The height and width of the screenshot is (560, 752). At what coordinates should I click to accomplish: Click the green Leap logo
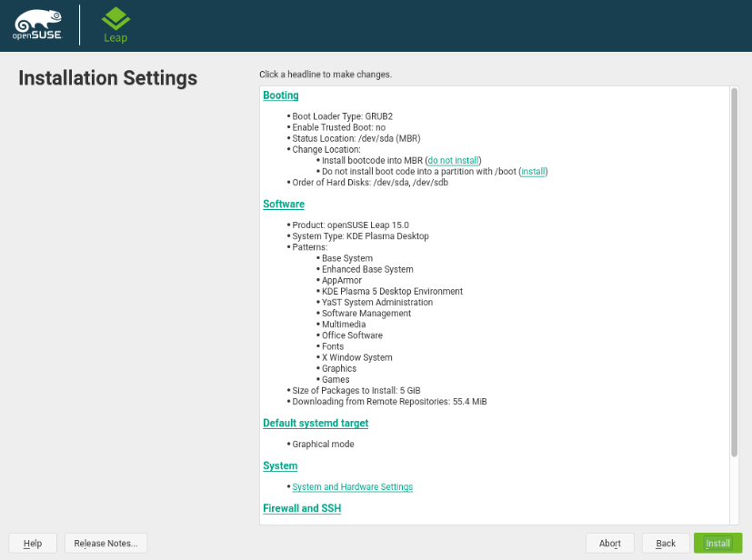[x=115, y=25]
